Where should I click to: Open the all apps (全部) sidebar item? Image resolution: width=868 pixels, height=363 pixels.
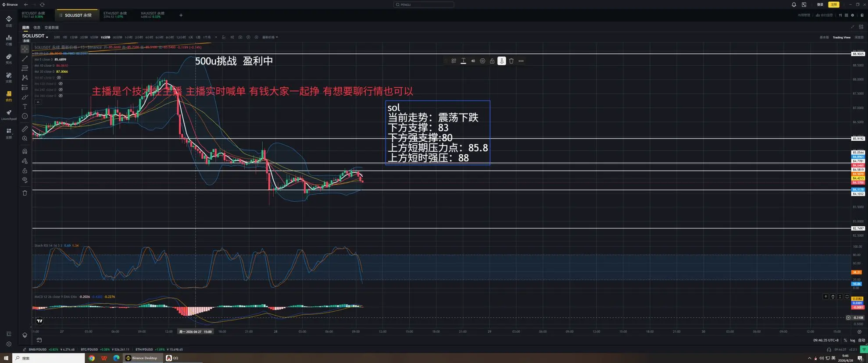[9, 133]
